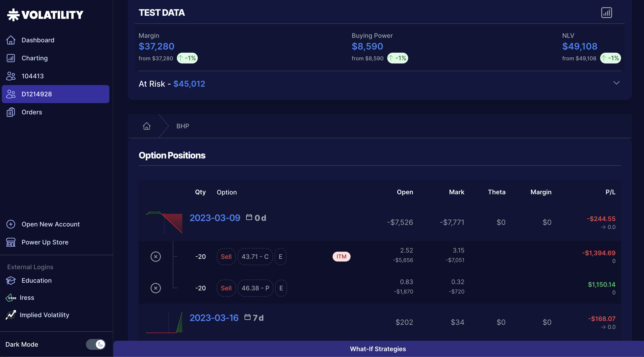Open the Dashboard home icon
This screenshot has width=644, height=357.
click(x=11, y=40)
